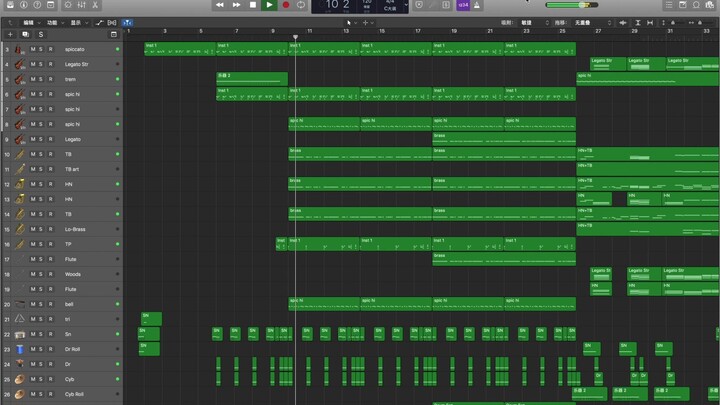Show automation with the curve icon

coord(99,22)
